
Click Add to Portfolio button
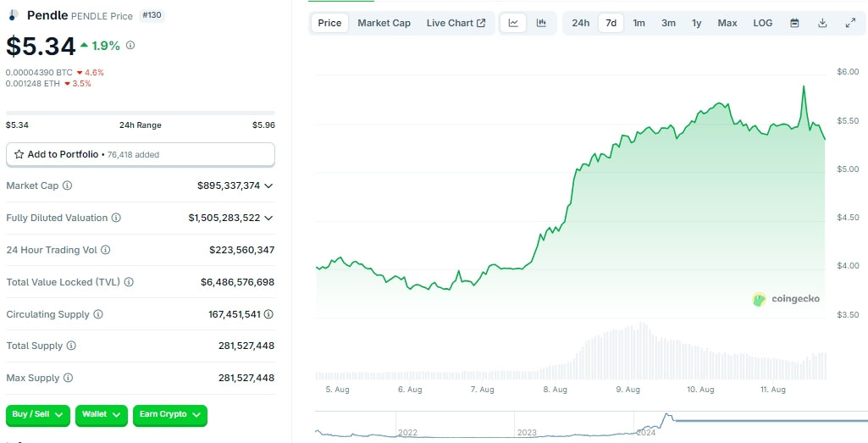(x=140, y=154)
